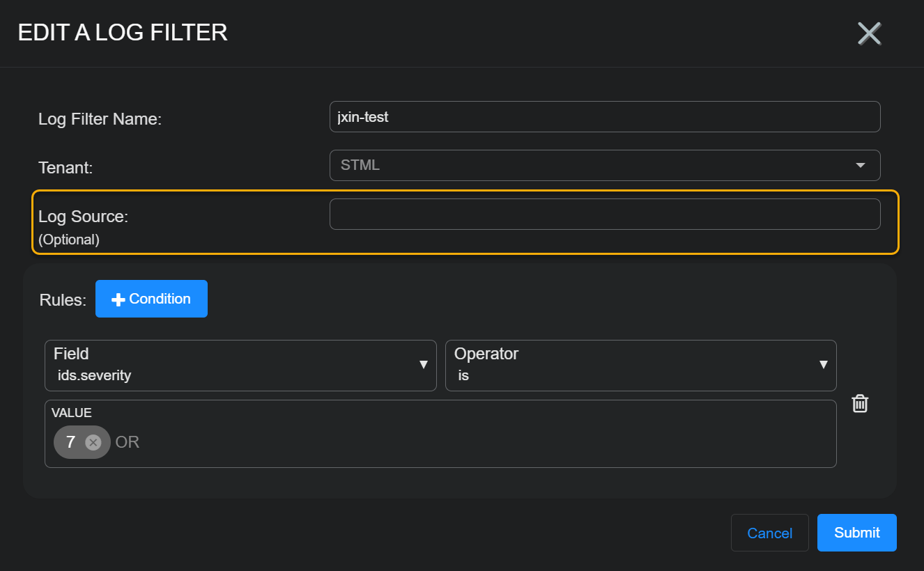Image resolution: width=924 pixels, height=571 pixels.
Task: Submit the log filter changes
Action: 856,533
